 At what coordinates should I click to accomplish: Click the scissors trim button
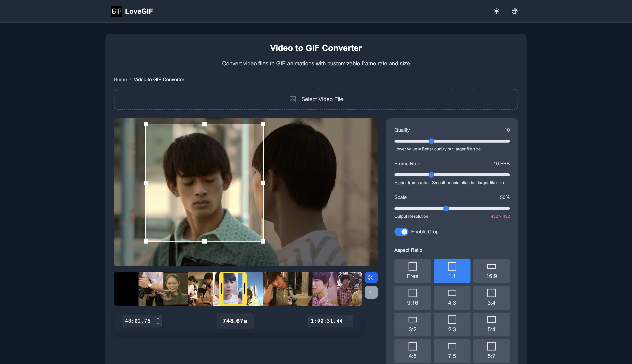(371, 278)
